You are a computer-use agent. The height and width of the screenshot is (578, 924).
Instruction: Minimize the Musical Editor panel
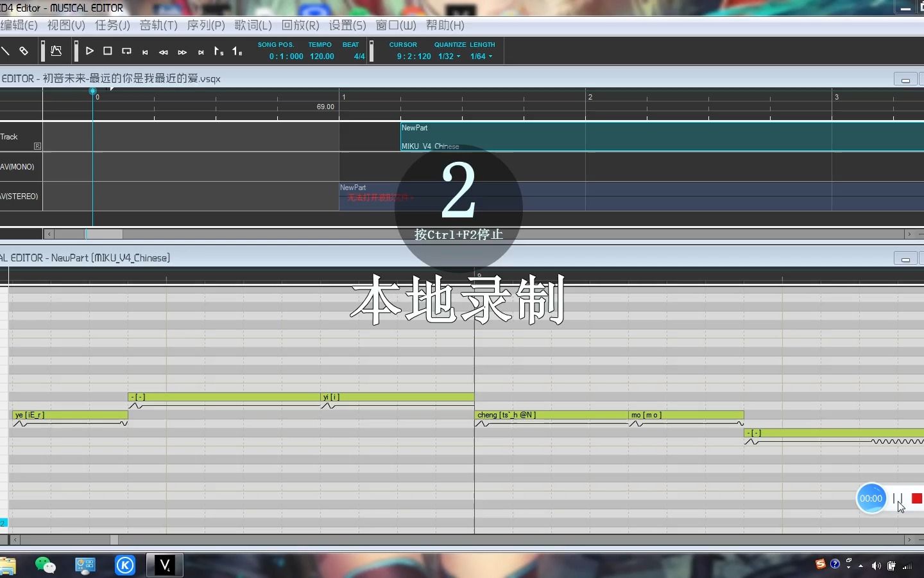click(x=905, y=259)
